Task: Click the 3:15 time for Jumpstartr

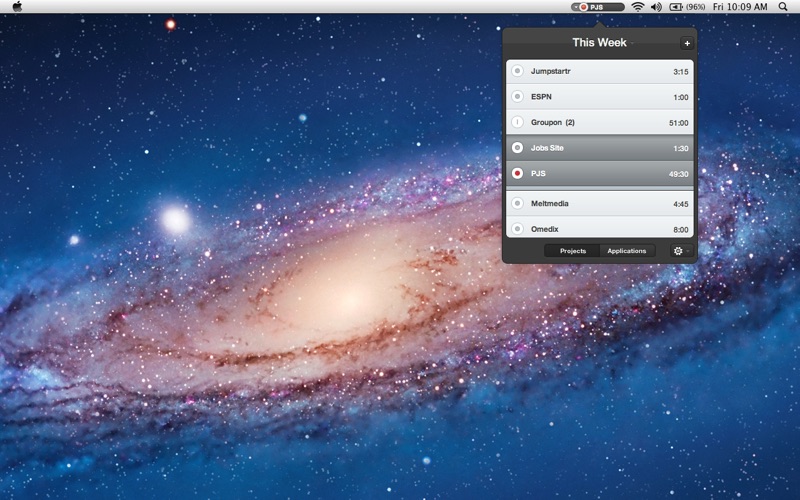Action: pos(681,72)
